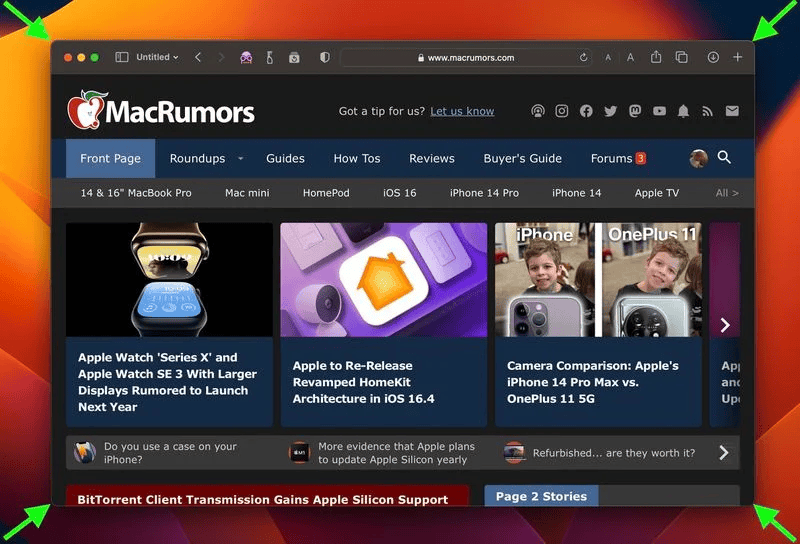Reload the page with the refresh icon
Viewport: 800px width, 544px height.
(583, 58)
